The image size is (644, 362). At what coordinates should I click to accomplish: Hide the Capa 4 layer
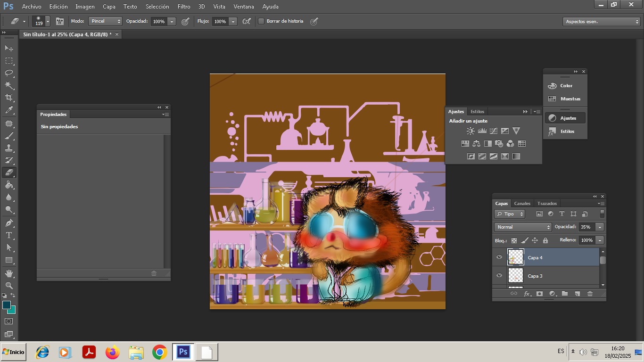pyautogui.click(x=499, y=257)
